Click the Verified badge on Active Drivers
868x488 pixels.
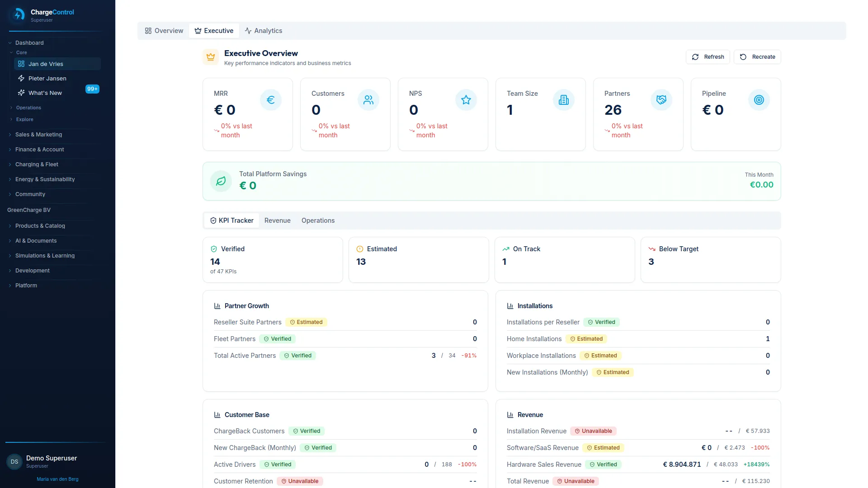point(278,465)
